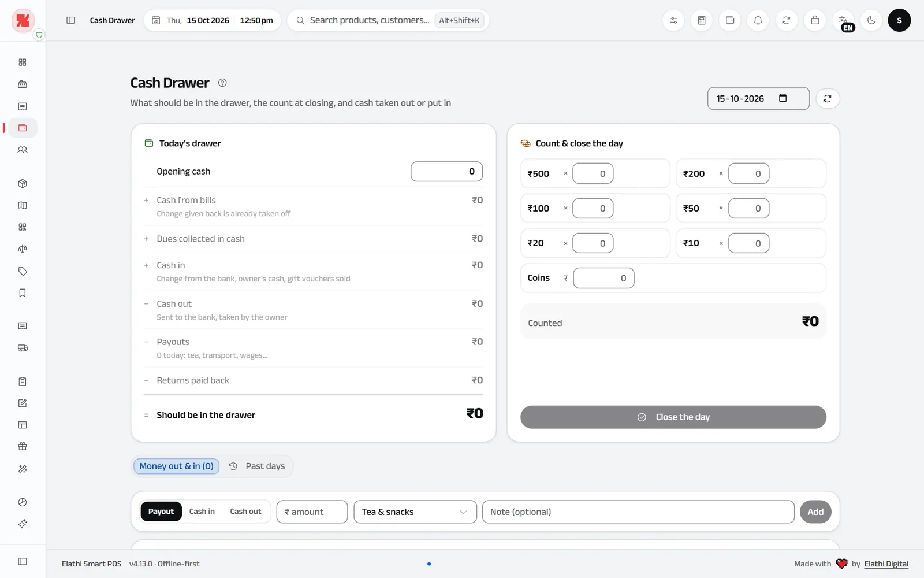Click the Note (optional) field
The width and height of the screenshot is (924, 578).
click(x=638, y=512)
